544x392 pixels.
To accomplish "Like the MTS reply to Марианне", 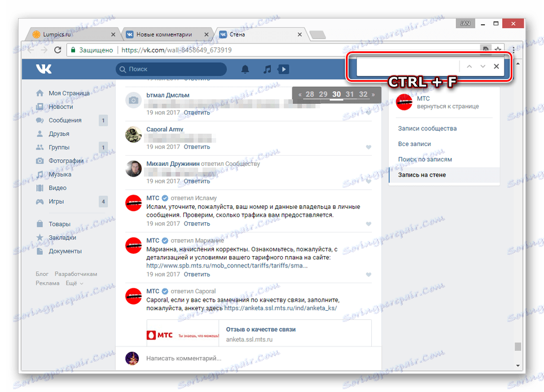I will pyautogui.click(x=369, y=273).
